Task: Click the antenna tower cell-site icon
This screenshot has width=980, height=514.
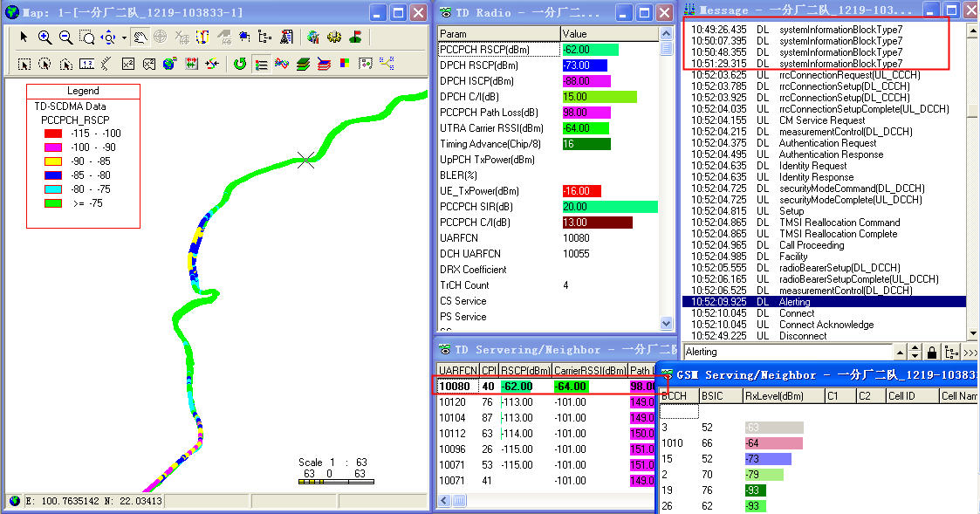Action: click(x=286, y=38)
